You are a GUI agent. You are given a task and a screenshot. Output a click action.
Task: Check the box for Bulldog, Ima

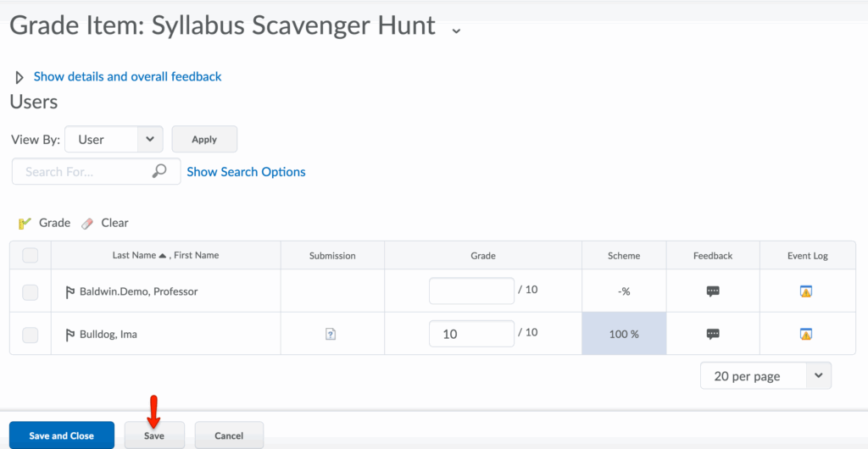[30, 335]
